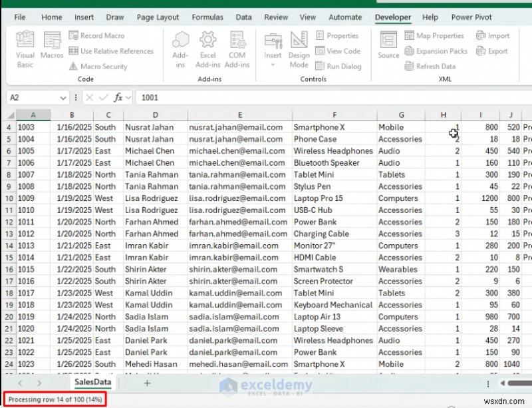
Task: Open Macro Security settings
Action: coord(98,67)
